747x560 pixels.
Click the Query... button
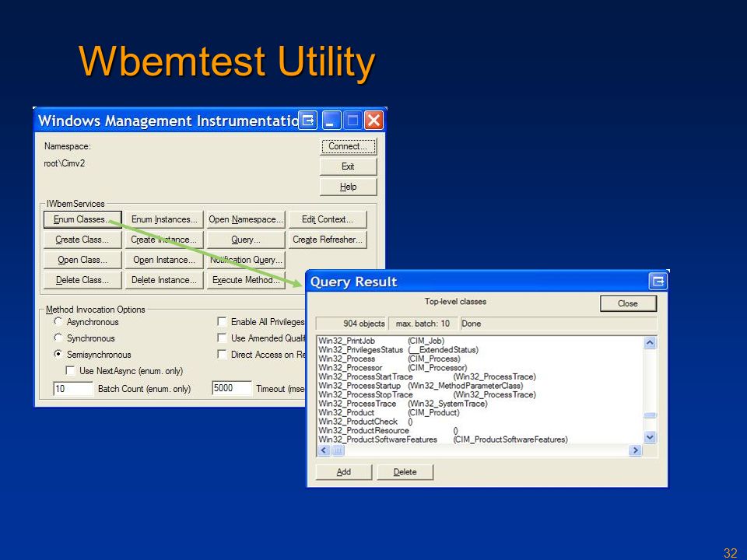[246, 240]
